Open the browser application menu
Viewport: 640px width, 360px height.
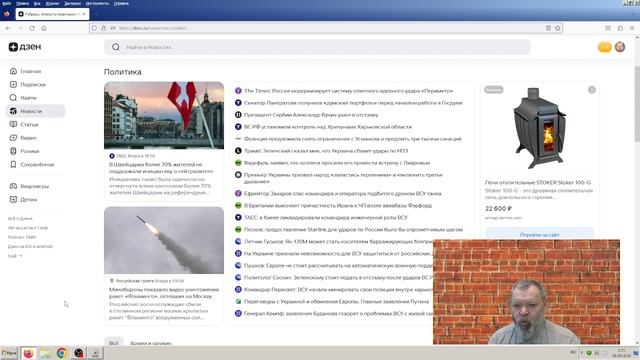tap(632, 28)
